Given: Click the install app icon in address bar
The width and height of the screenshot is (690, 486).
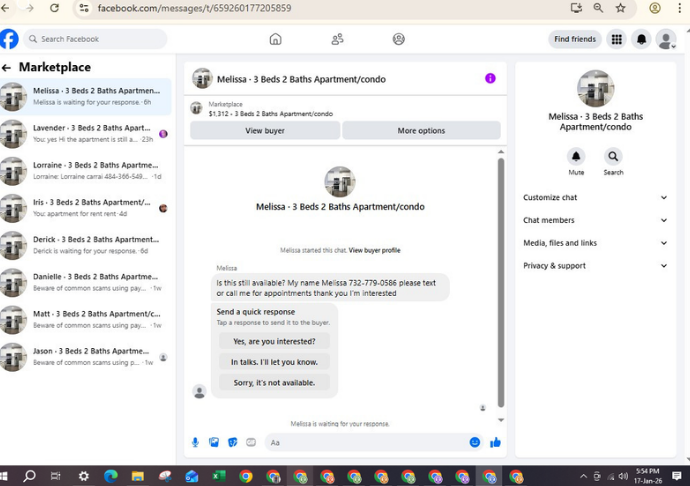Looking at the screenshot, I should click(x=576, y=8).
